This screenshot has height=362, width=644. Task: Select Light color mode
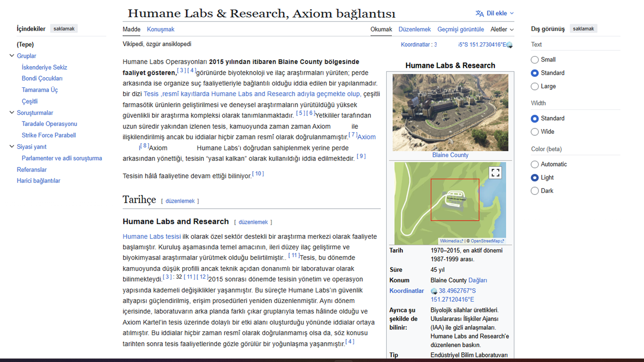[x=535, y=178]
